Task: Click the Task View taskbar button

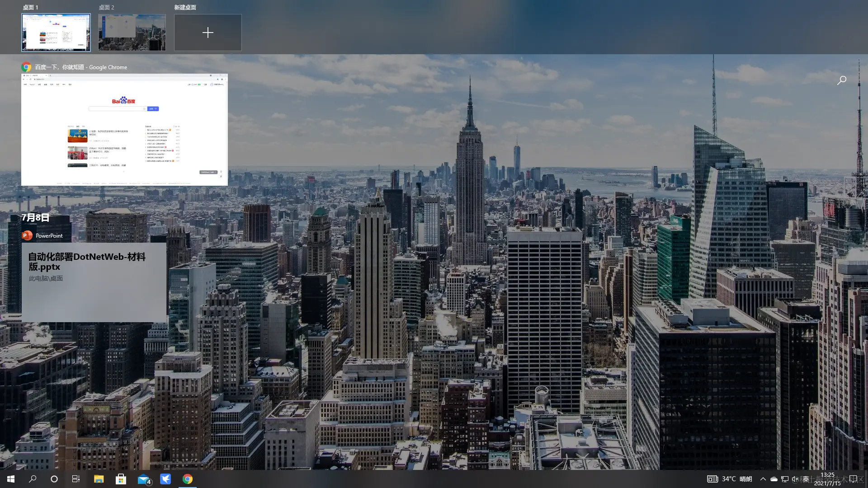Action: click(x=75, y=479)
